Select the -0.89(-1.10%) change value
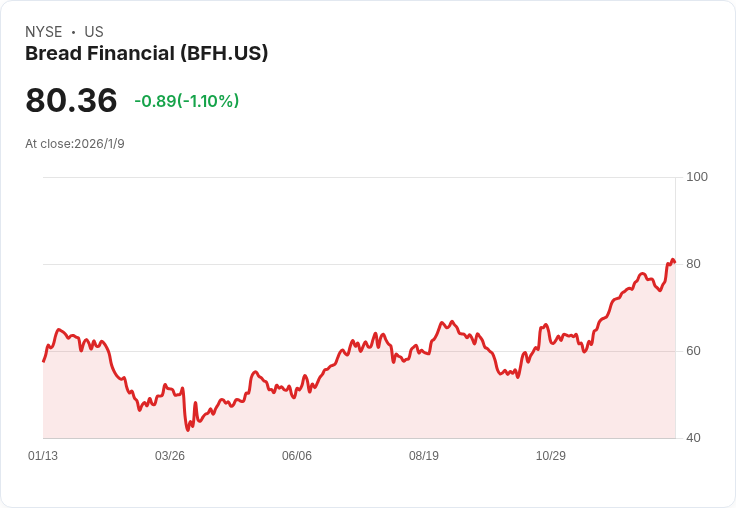 [187, 101]
